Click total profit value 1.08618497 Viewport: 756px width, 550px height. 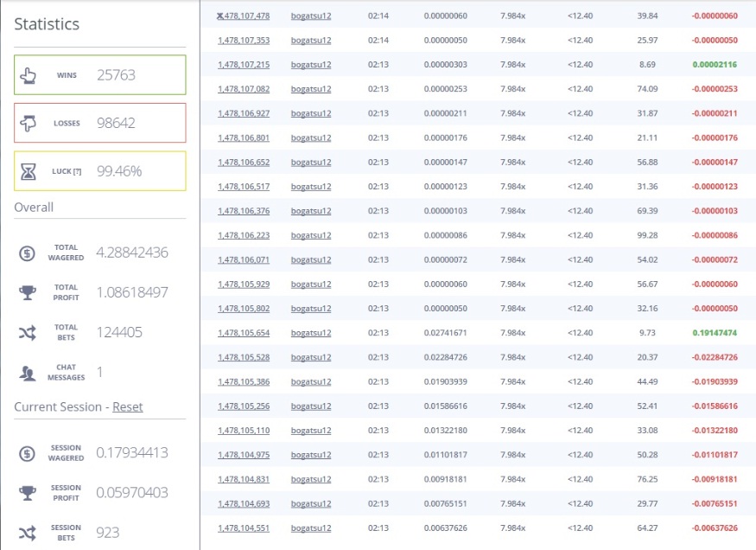click(132, 292)
